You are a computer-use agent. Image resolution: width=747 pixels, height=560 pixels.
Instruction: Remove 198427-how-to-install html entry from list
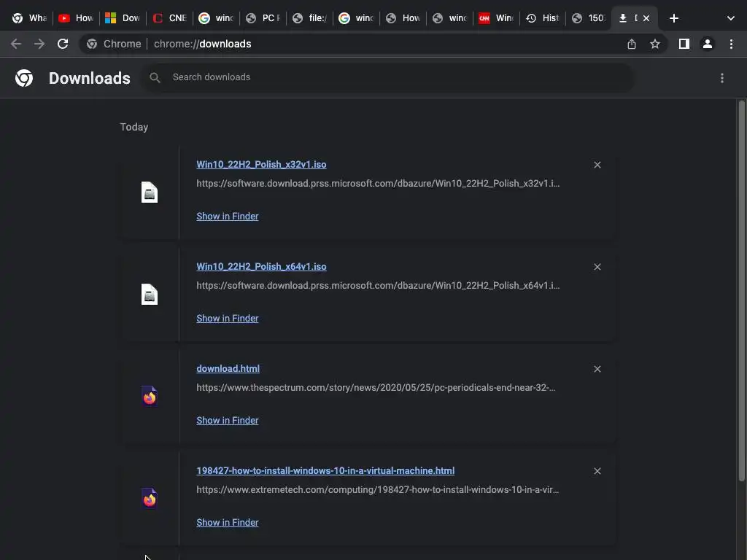[597, 471]
